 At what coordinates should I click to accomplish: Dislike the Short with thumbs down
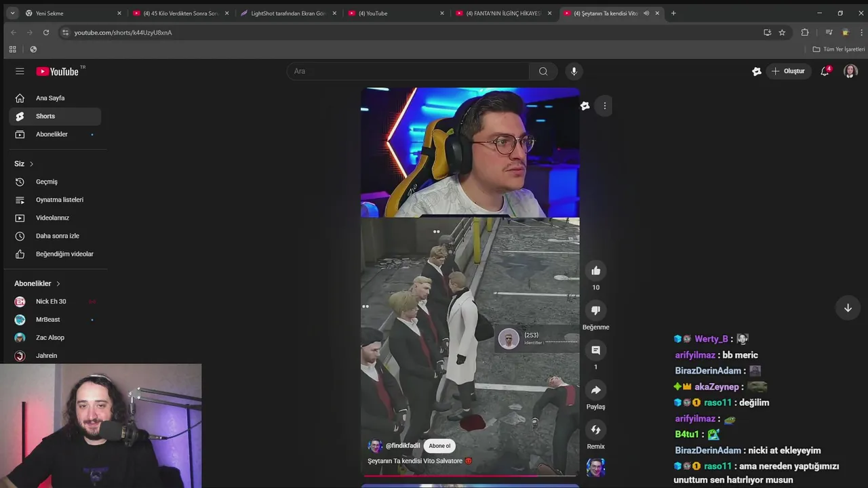point(595,310)
